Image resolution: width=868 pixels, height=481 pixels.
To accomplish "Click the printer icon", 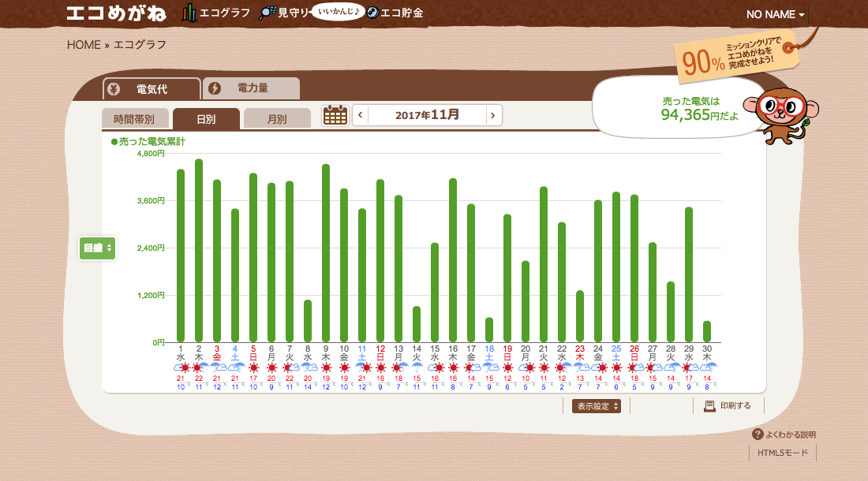I will [x=709, y=406].
